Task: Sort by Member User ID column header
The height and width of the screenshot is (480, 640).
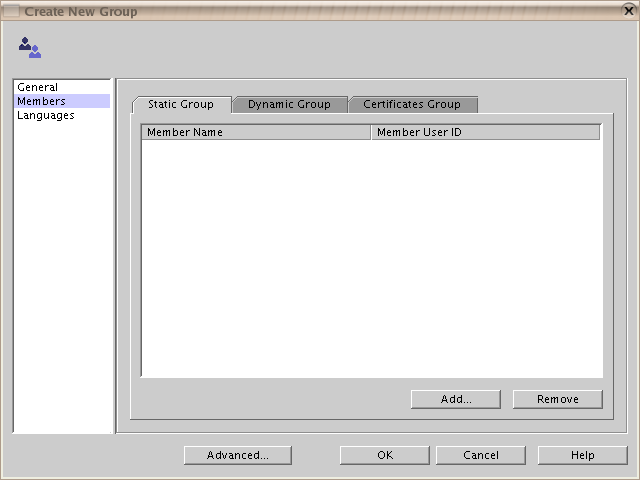Action: pyautogui.click(x=486, y=132)
